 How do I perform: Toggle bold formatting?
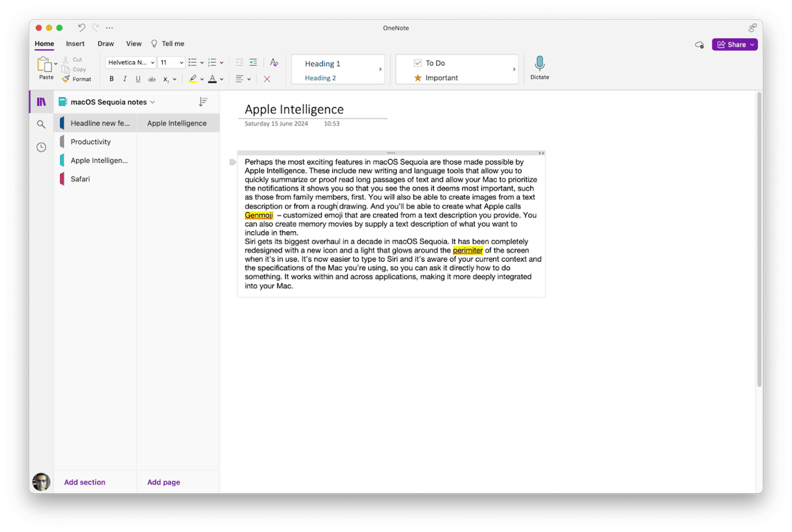111,79
